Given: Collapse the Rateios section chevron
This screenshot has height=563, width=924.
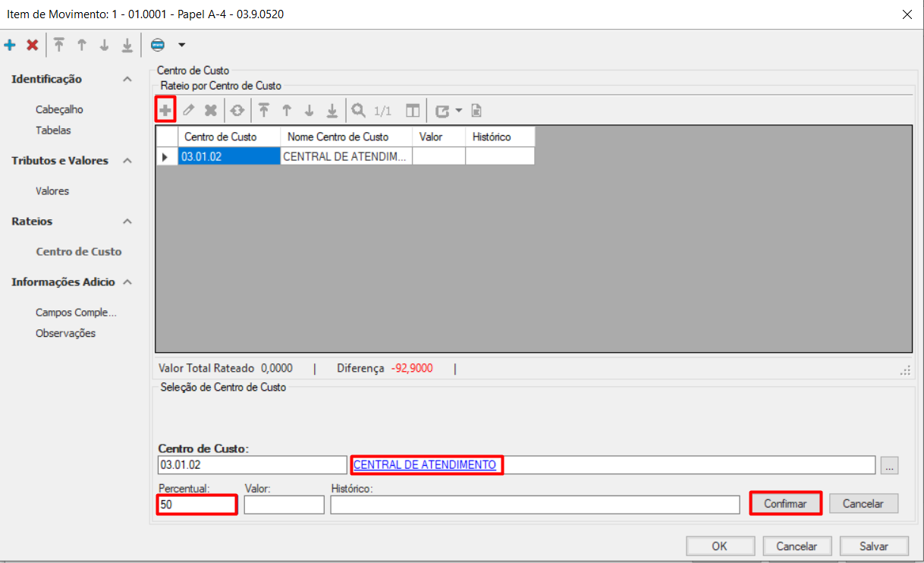Looking at the screenshot, I should click(x=127, y=222).
